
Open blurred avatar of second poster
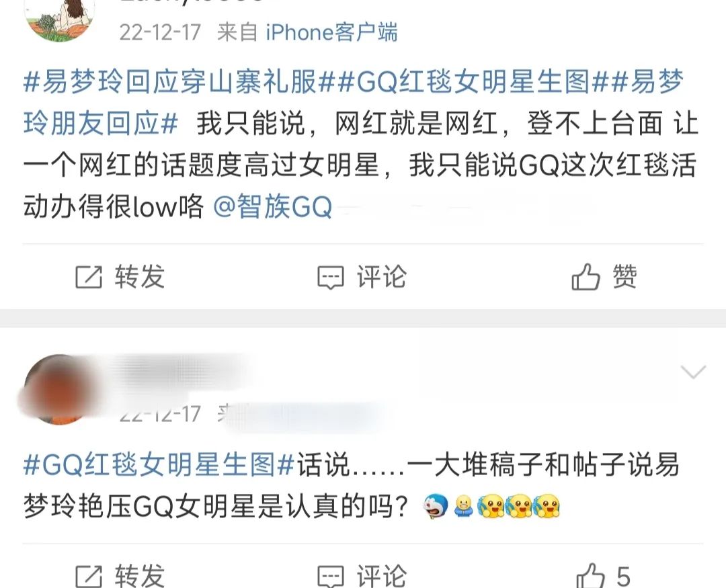pyautogui.click(x=59, y=389)
